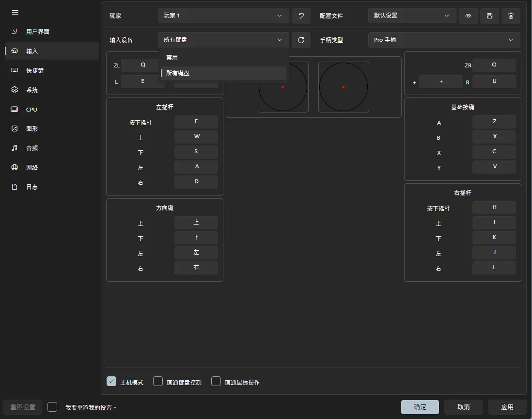532x419 pixels.
Task: Open the 玩家 1 player dropdown
Action: [x=223, y=16]
